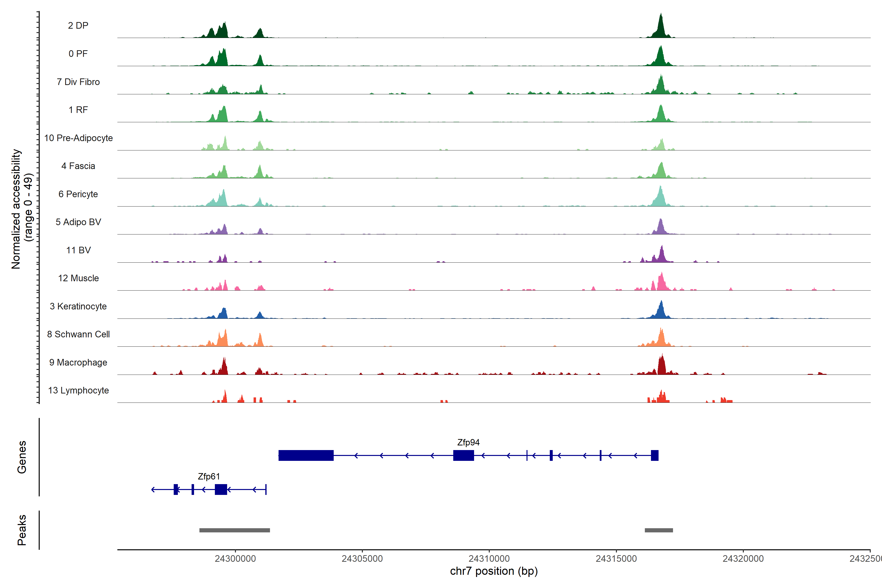Screen dimensions: 882x588
Task: Click the 0 PF track label
Action: 78,54
